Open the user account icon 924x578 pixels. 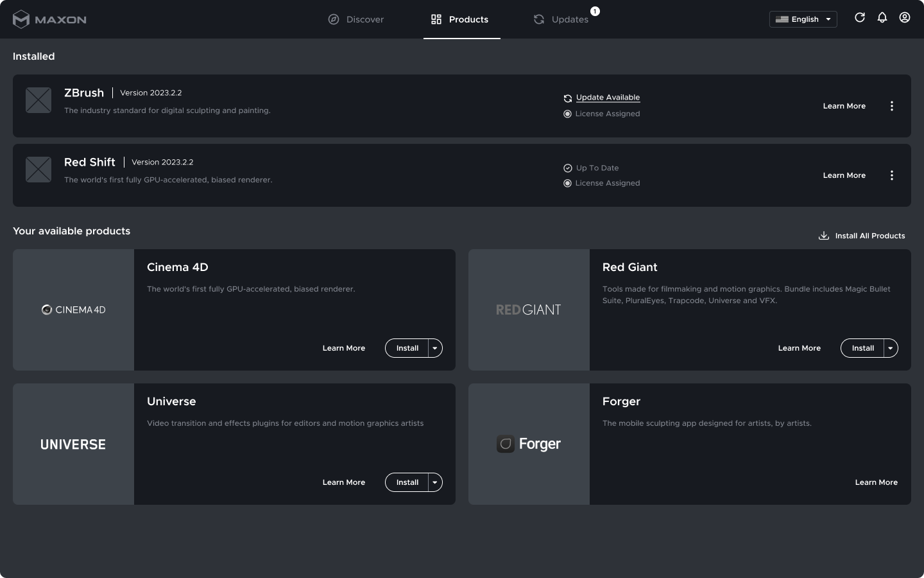(x=905, y=17)
